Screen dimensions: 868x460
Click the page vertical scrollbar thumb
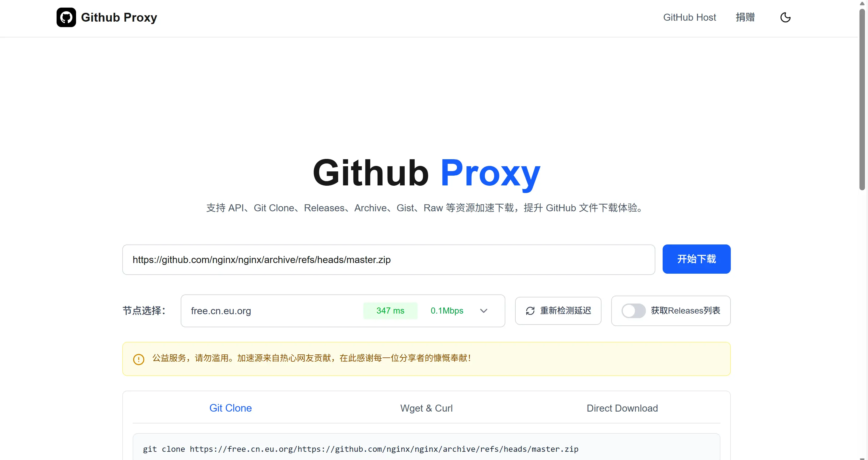(862, 100)
